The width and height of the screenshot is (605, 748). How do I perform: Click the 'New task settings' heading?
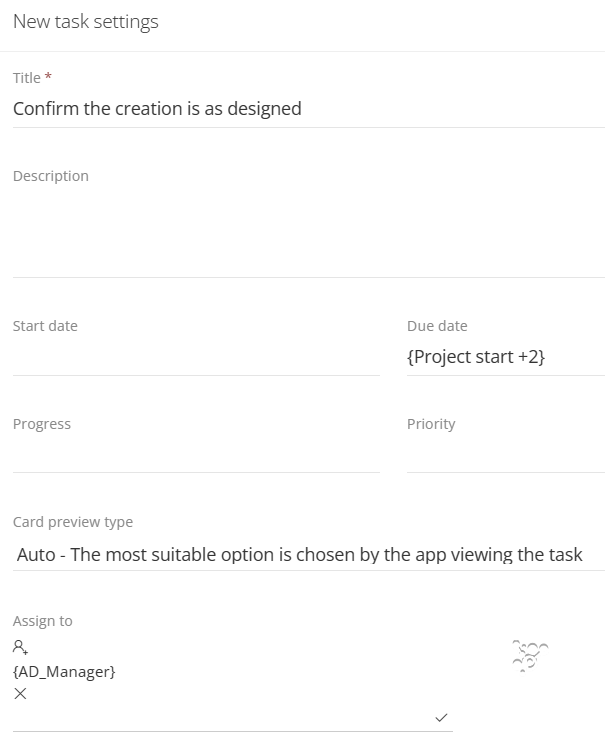click(86, 22)
